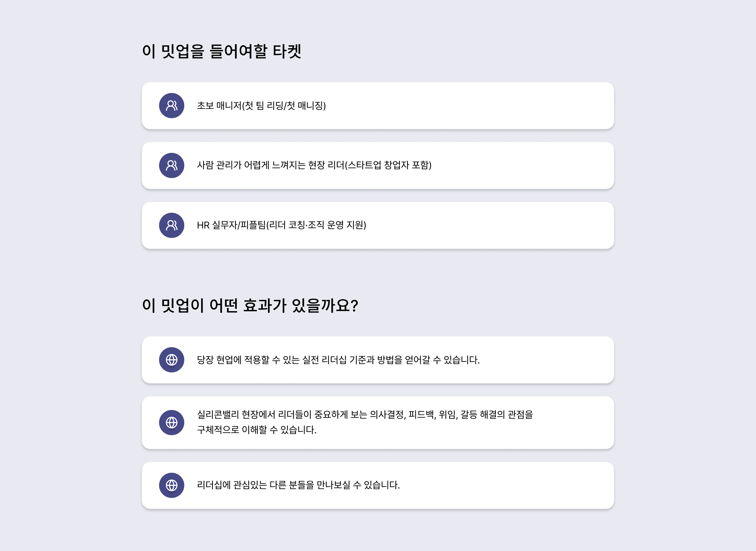
Task: Click the sentence starting 실리콘밸리 현장에서 리더들이
Action: [x=365, y=415]
